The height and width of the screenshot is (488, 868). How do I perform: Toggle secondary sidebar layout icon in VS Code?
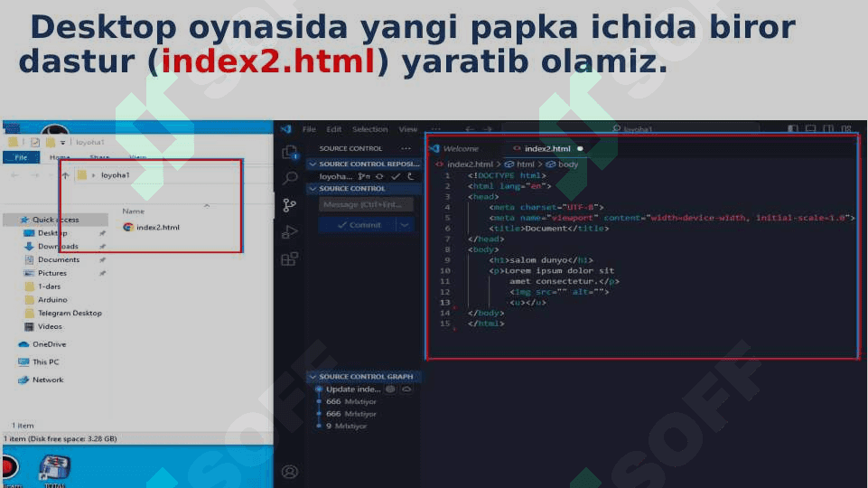pos(828,128)
